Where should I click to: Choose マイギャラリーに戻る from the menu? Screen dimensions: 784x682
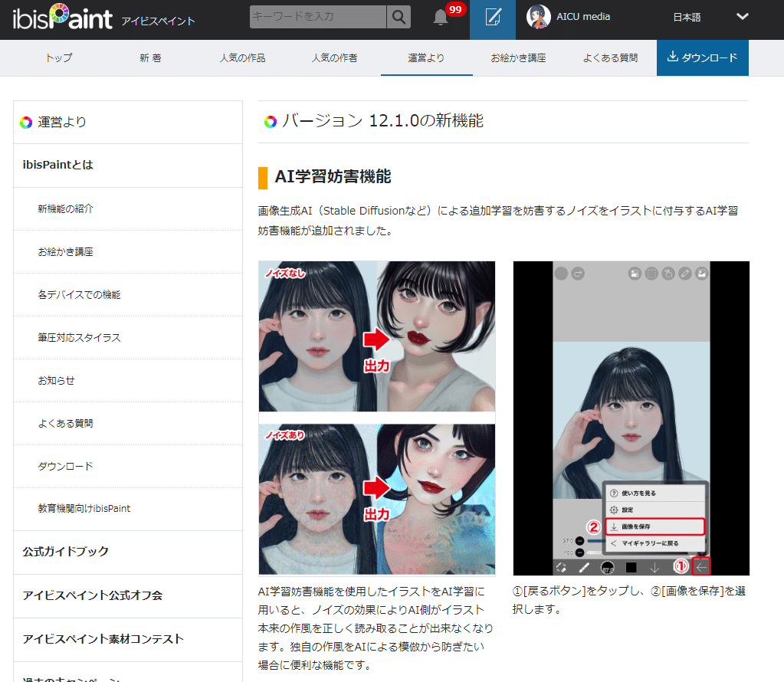pos(649,543)
